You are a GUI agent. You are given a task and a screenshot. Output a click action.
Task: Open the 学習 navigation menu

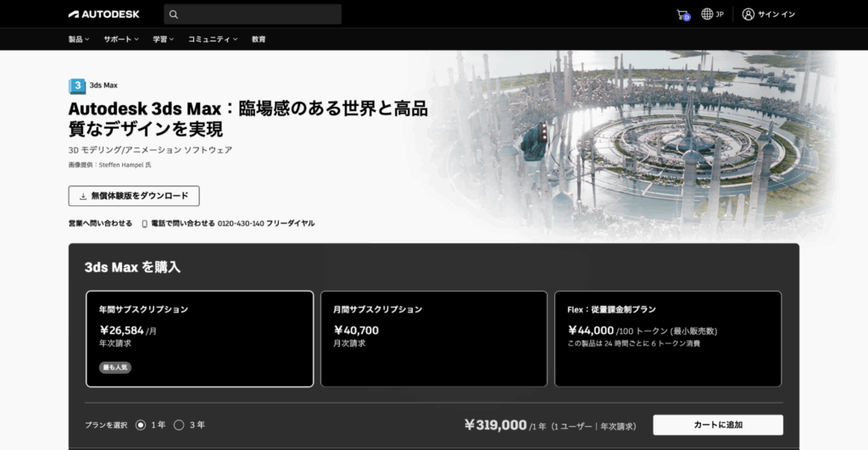coord(163,39)
